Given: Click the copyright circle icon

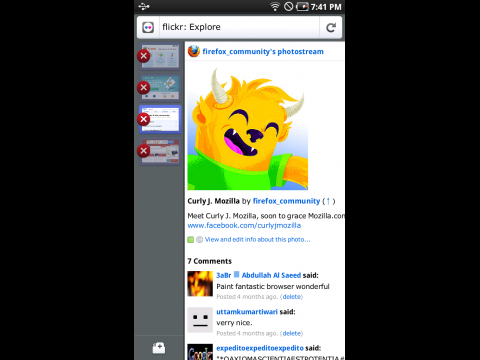Looking at the screenshot, I should pyautogui.click(x=199, y=240).
